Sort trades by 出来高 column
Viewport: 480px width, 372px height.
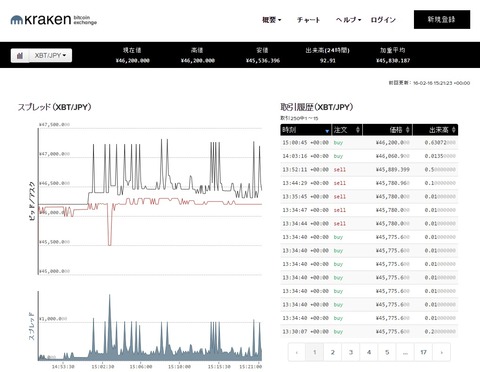pyautogui.click(x=435, y=130)
